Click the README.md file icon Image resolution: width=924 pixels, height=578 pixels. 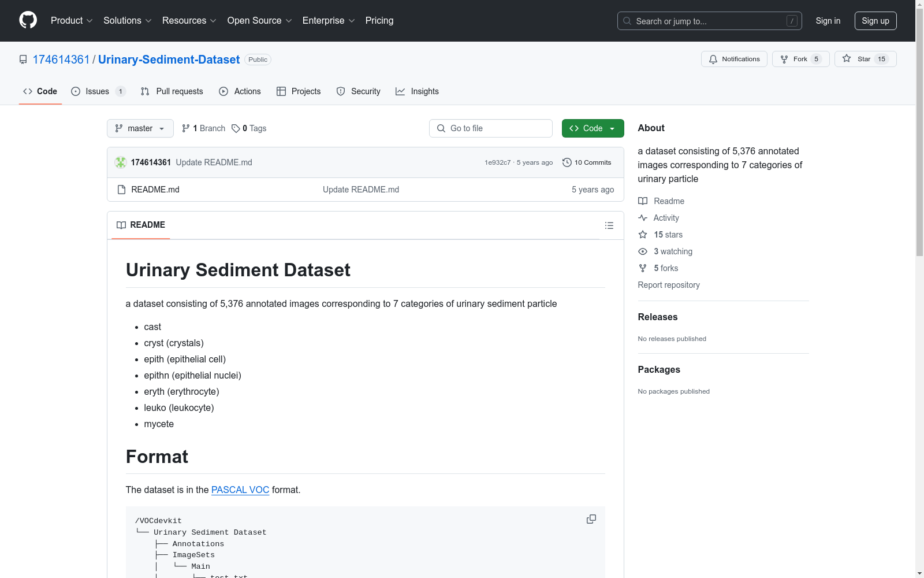121,190
